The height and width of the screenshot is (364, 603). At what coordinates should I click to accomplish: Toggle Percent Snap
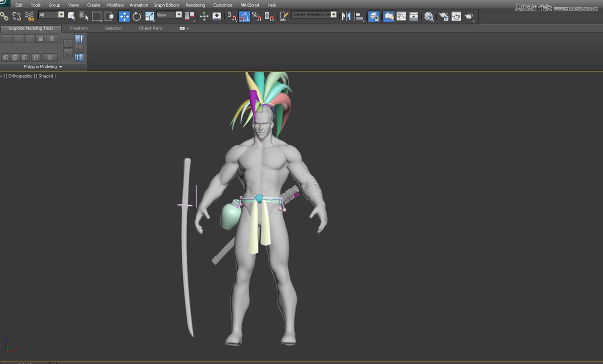tap(257, 17)
